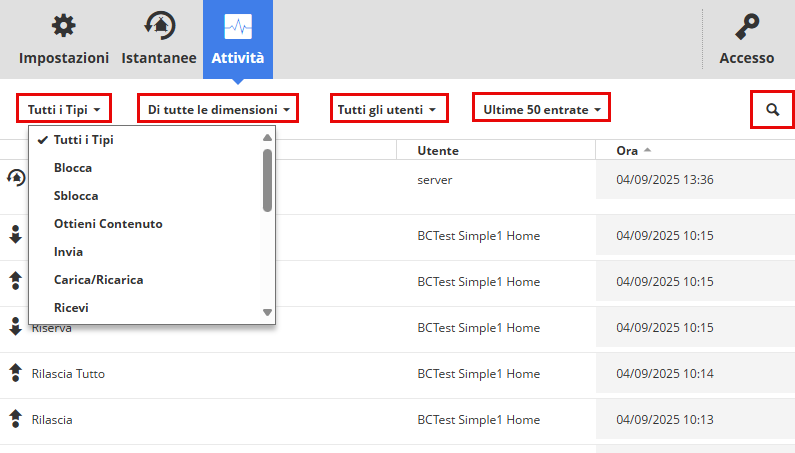Click the Utente column header

[x=438, y=151]
